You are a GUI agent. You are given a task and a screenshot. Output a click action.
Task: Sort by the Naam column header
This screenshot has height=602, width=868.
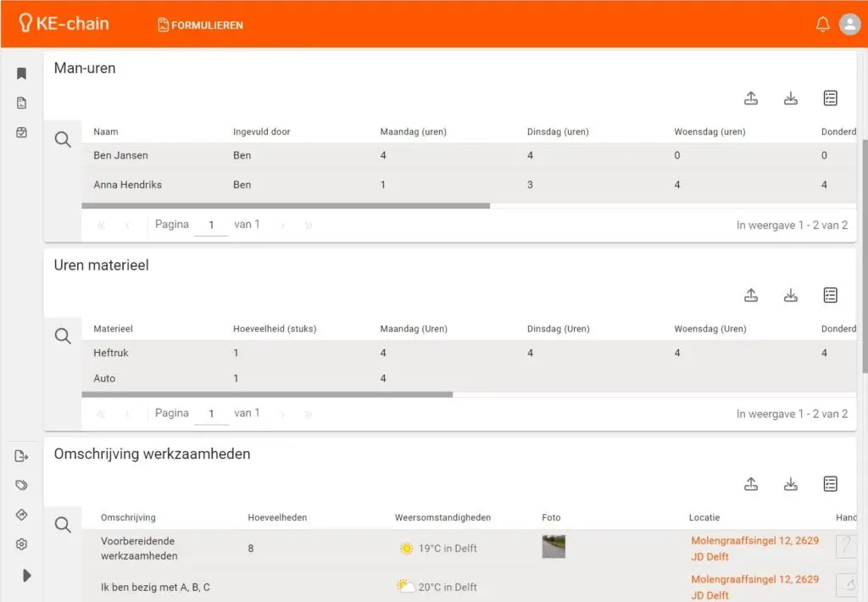[x=106, y=132]
